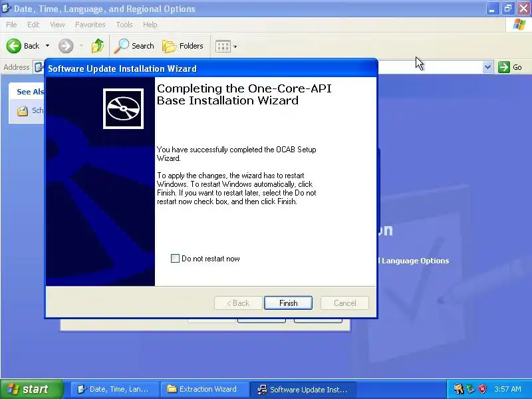Screen dimensions: 532x399
Task: Click the grayed Forward arrow icon
Action: tap(66, 46)
